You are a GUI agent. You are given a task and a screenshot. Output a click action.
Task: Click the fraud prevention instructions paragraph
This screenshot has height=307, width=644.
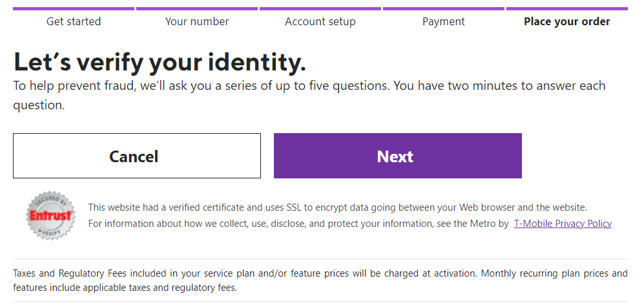(x=309, y=95)
